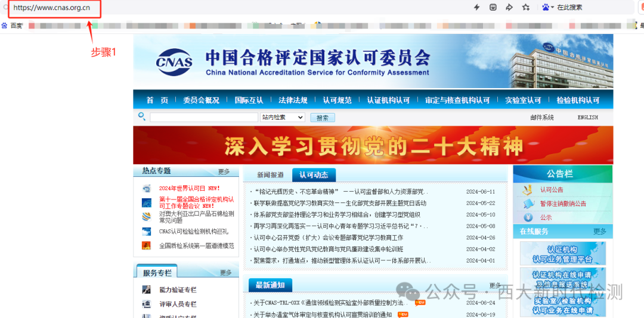Open 第十一届全国合格评定机构认可工作专题会议 link
This screenshot has width=644, height=318.
(x=196, y=202)
